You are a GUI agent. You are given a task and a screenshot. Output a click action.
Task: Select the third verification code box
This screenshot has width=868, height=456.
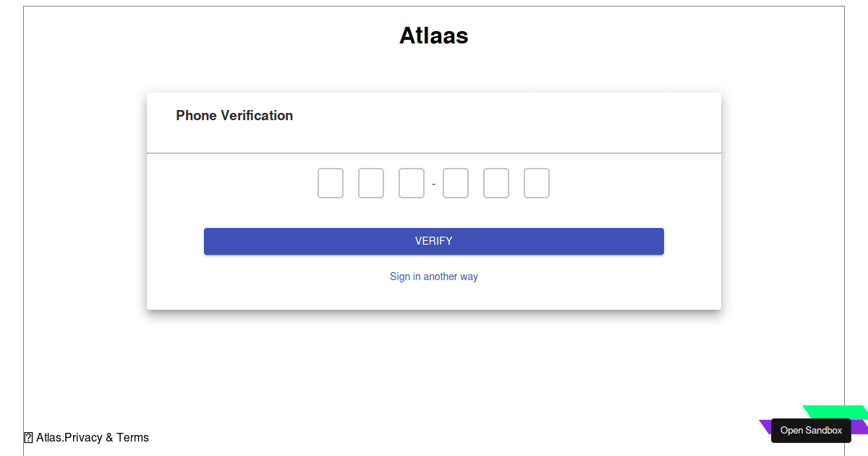click(x=411, y=183)
